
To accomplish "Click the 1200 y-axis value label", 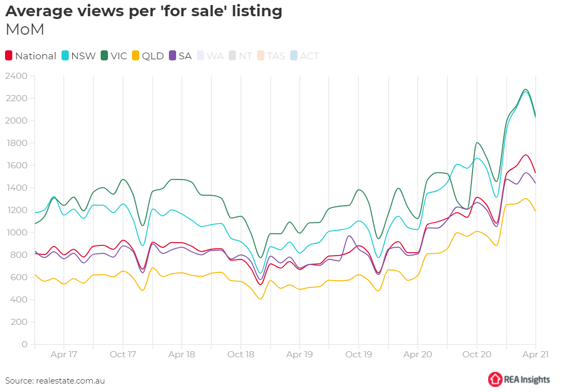I will pos(17,210).
